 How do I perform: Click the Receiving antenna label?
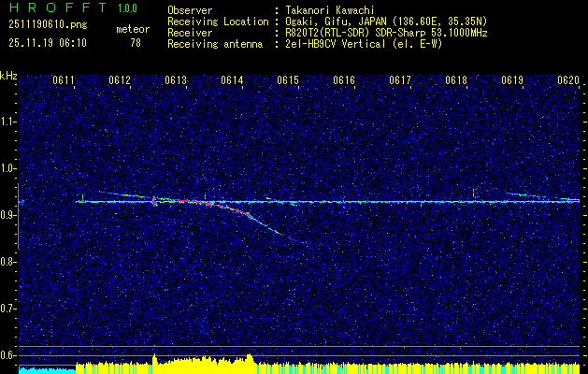point(215,44)
